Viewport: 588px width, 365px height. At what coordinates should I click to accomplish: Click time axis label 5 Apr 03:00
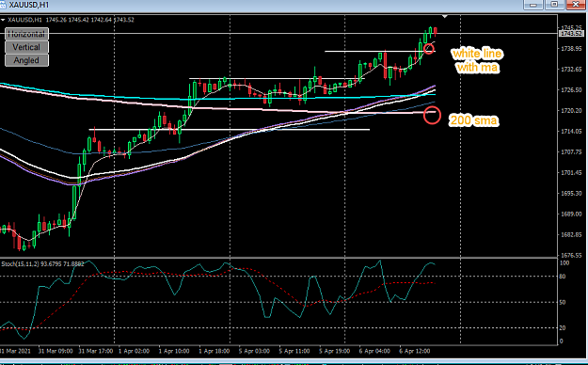254,352
